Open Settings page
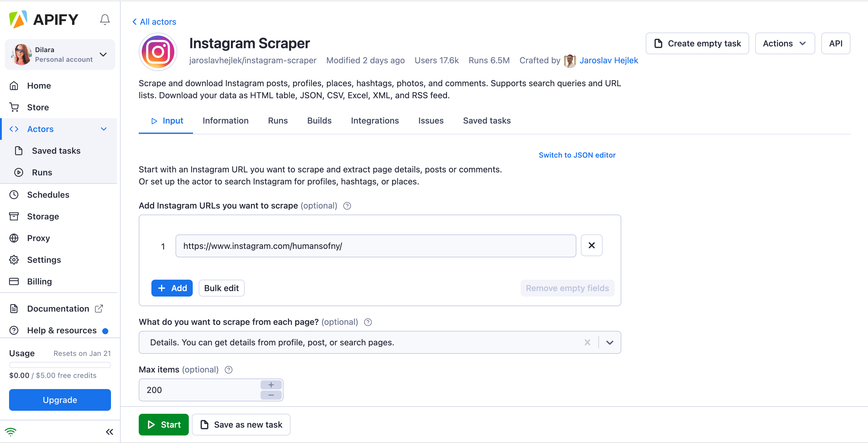The width and height of the screenshot is (868, 443). [x=44, y=259]
